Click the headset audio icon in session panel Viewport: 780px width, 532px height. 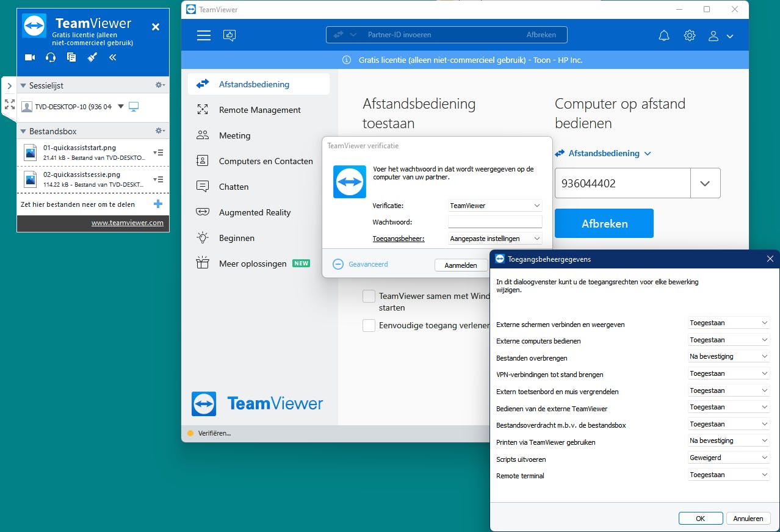tap(51, 57)
